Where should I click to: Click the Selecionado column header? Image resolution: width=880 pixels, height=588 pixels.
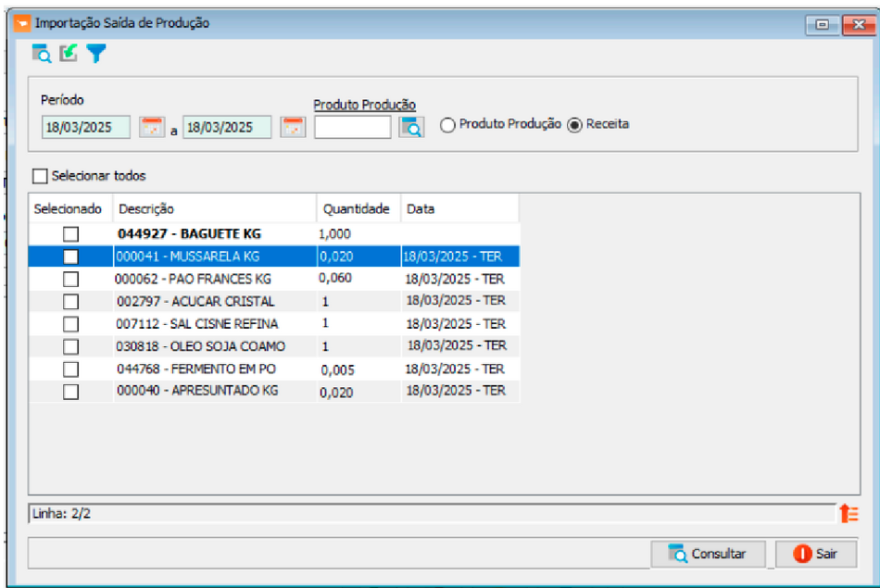(70, 208)
